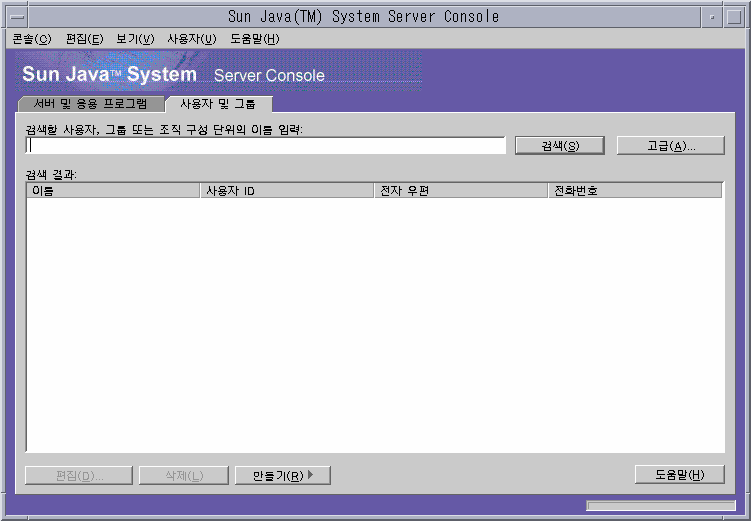751x521 pixels.
Task: Click the Sun Java System banner logo
Action: coord(218,71)
